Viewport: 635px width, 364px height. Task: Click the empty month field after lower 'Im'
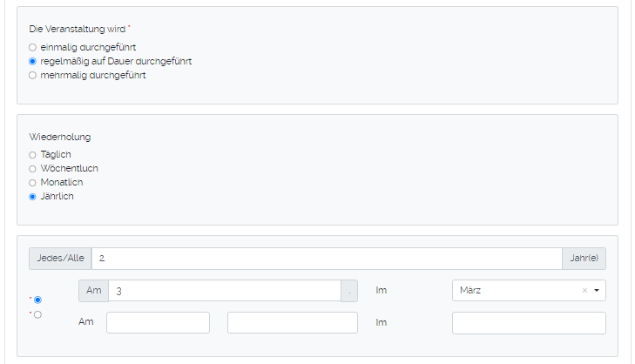[x=529, y=323]
